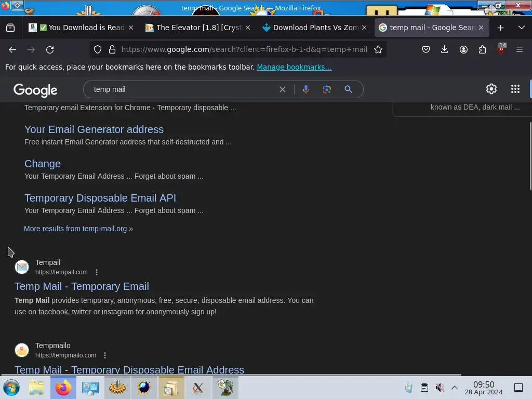
Task: Close the You Download is Ready tab
Action: (131, 28)
